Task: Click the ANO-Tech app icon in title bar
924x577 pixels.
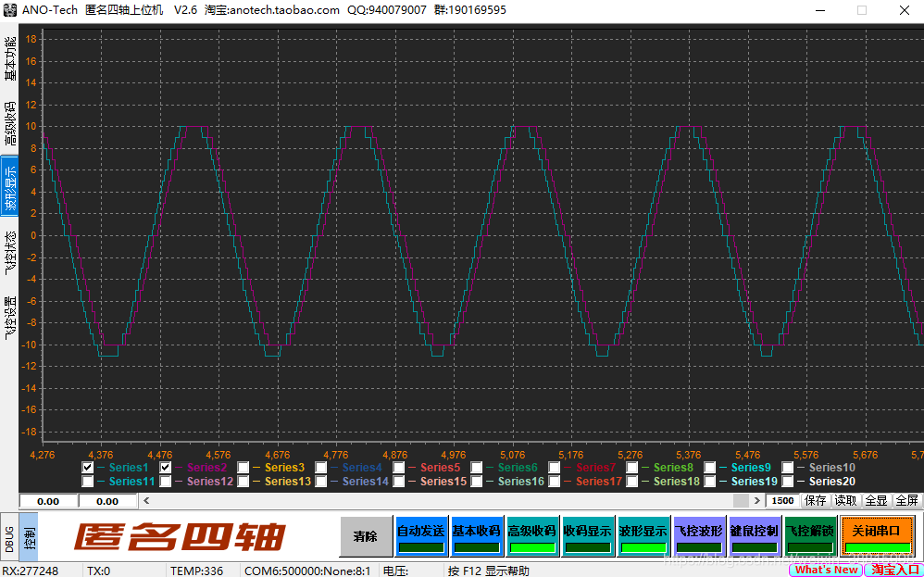Action: coord(10,10)
